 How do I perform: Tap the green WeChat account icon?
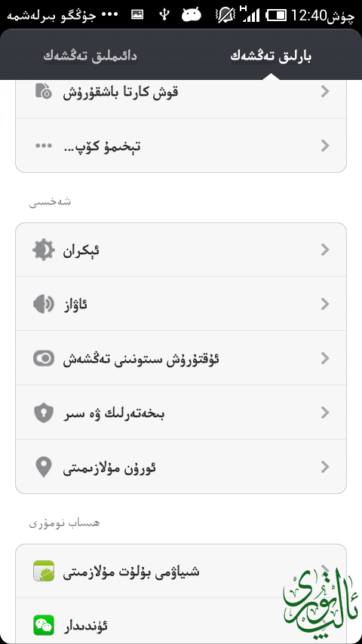(44, 625)
